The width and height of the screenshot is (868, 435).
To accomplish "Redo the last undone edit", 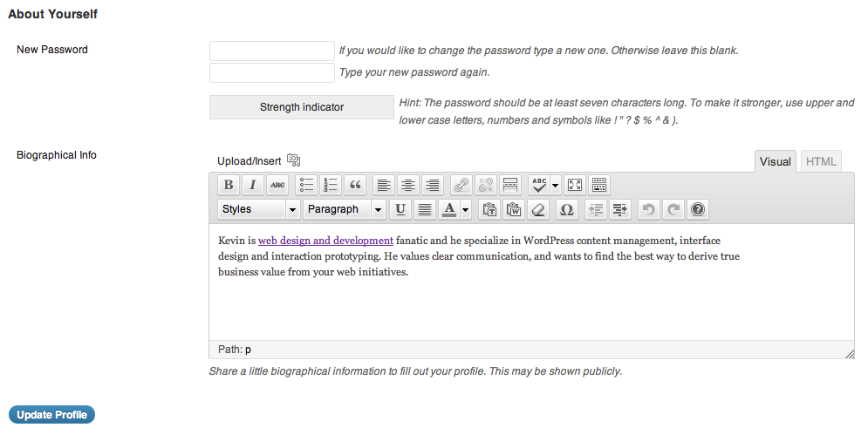I will pyautogui.click(x=673, y=209).
